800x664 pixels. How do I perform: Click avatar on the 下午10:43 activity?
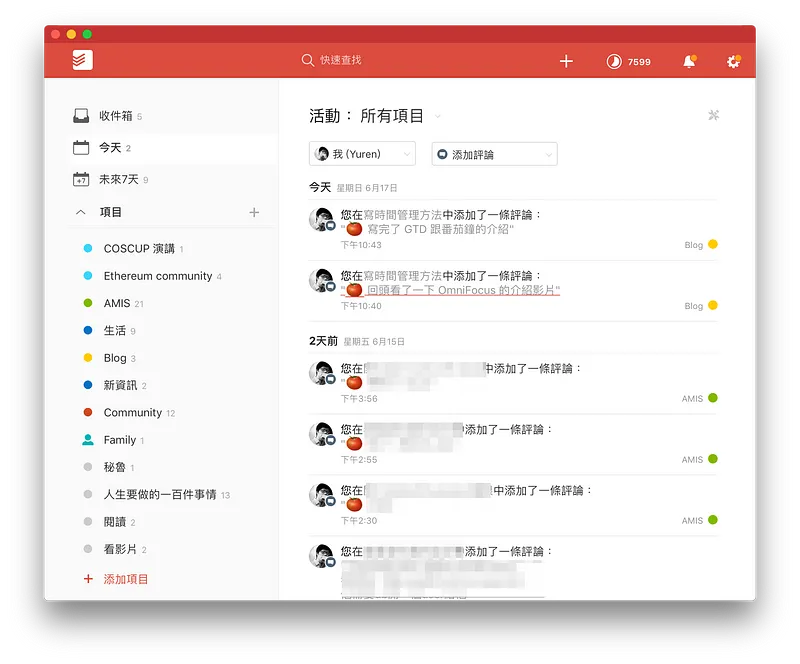tap(321, 219)
